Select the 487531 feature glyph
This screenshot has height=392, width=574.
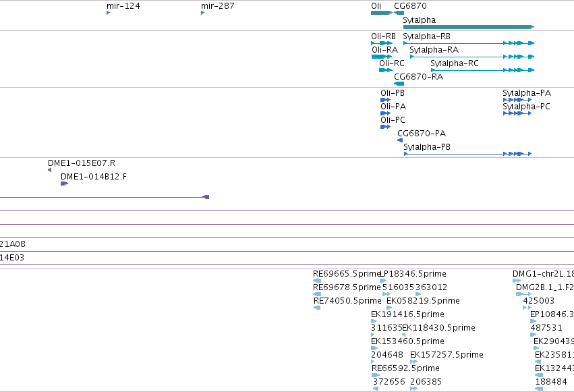[534, 335]
